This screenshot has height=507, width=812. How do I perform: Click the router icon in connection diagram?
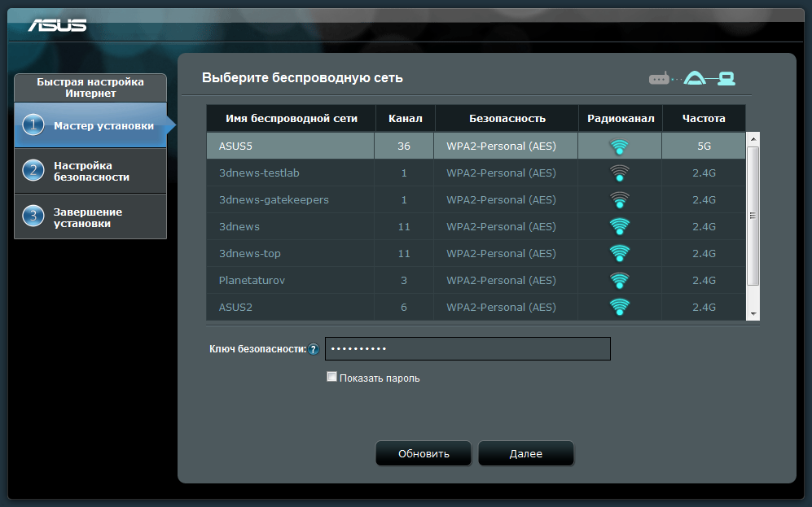[659, 79]
